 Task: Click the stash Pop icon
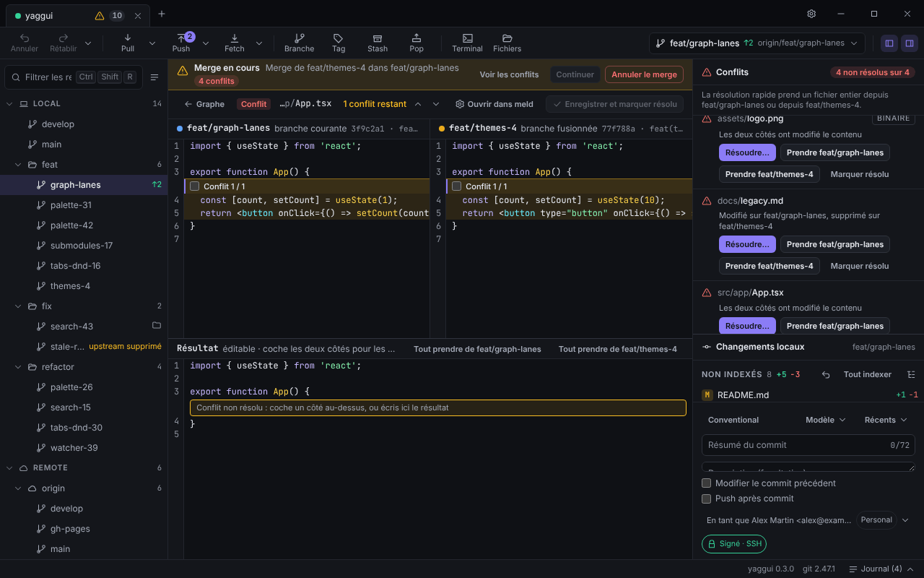417,38
